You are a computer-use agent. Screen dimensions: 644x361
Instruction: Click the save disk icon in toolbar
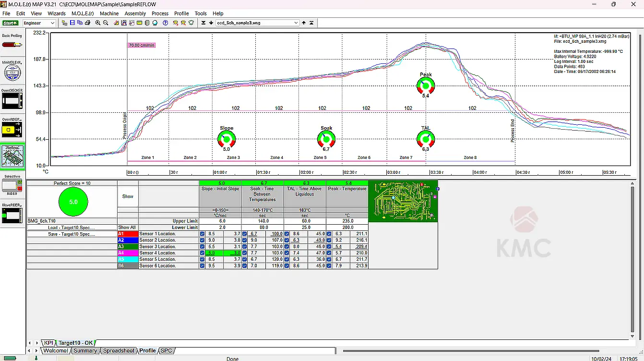[x=72, y=23]
